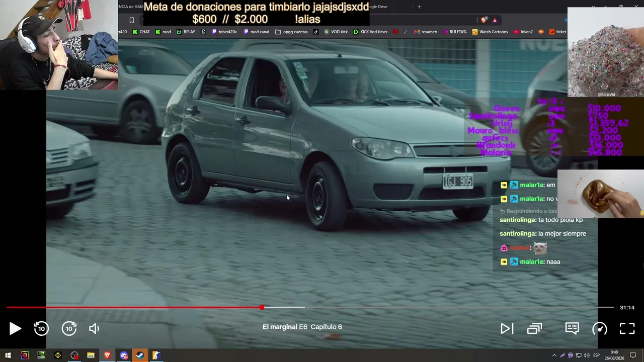Image resolution: width=644 pixels, height=362 pixels.
Task: Open the system volume tray icon
Action: [x=587, y=355]
